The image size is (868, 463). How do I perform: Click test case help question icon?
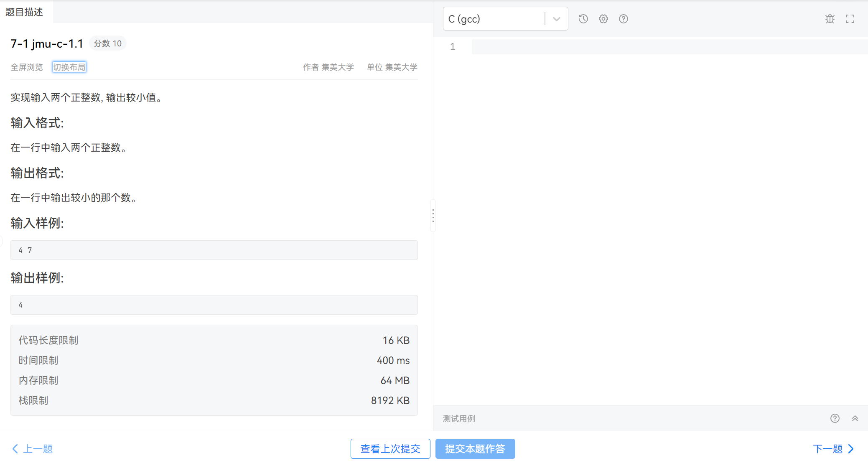(835, 418)
